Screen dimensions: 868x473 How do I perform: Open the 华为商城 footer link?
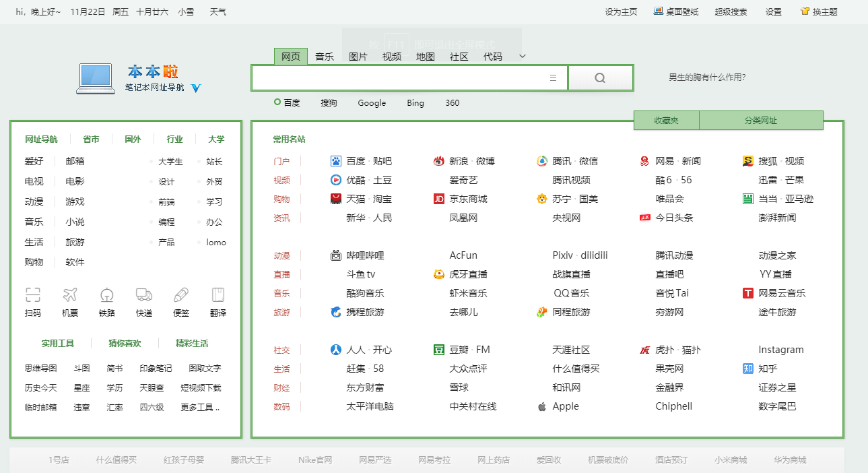point(790,460)
